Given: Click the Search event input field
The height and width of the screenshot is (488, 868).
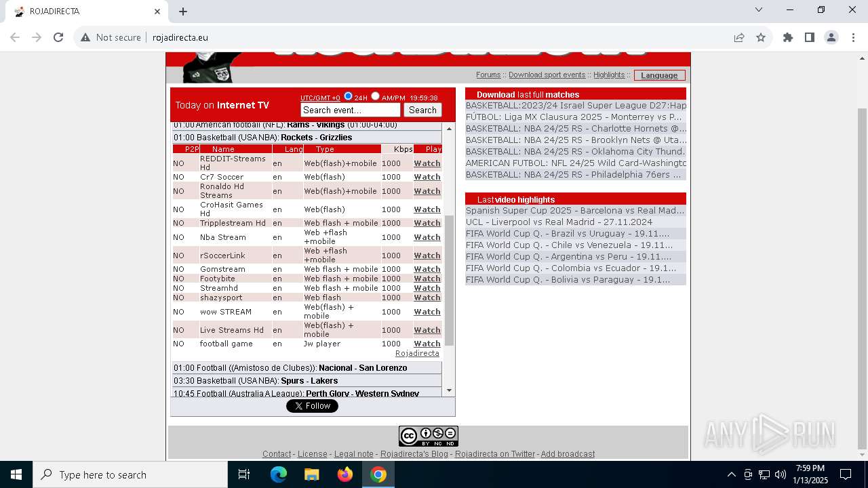Looking at the screenshot, I should pyautogui.click(x=351, y=110).
